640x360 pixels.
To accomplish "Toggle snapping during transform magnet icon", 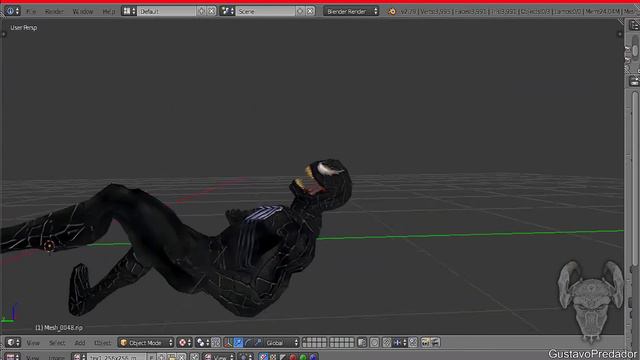I will point(387,342).
